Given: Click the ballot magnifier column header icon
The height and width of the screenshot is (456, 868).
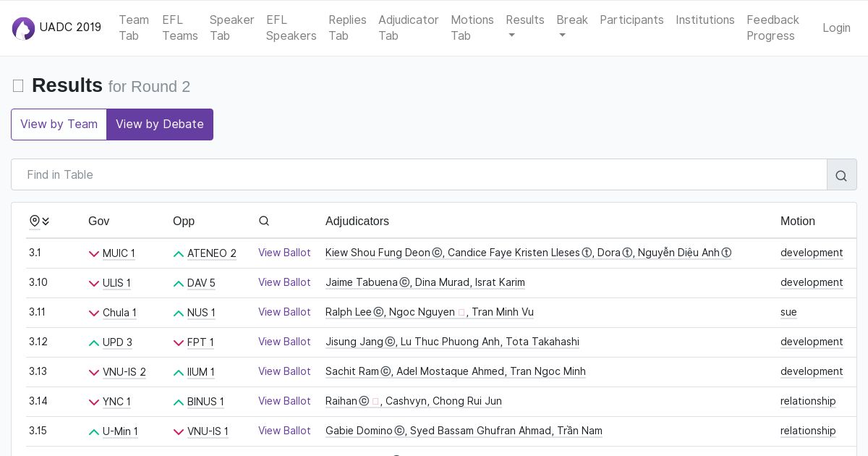Looking at the screenshot, I should click(264, 221).
